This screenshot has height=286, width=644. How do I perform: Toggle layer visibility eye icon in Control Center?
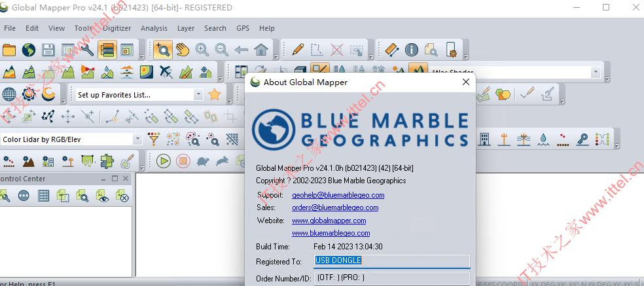coord(103,196)
